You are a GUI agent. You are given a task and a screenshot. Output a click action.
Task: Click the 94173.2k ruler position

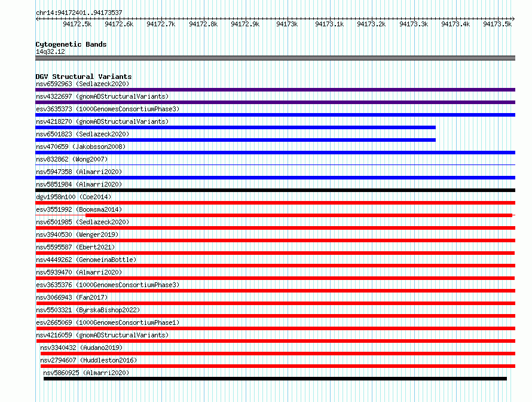point(371,24)
